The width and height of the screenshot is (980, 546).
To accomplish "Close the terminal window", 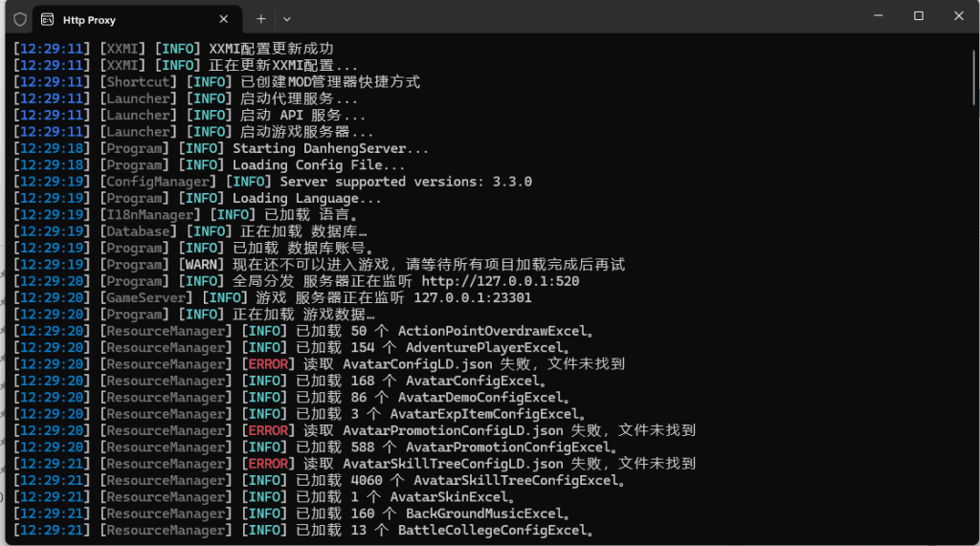I will pos(958,16).
